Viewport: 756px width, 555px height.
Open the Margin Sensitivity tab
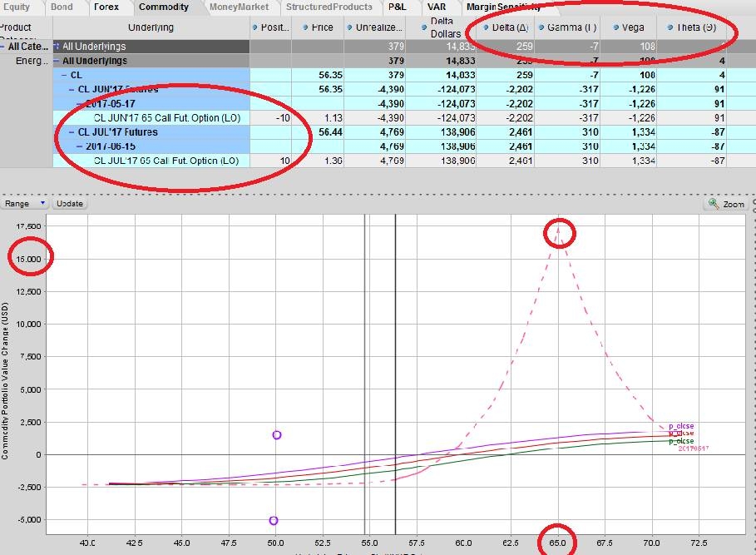[503, 7]
